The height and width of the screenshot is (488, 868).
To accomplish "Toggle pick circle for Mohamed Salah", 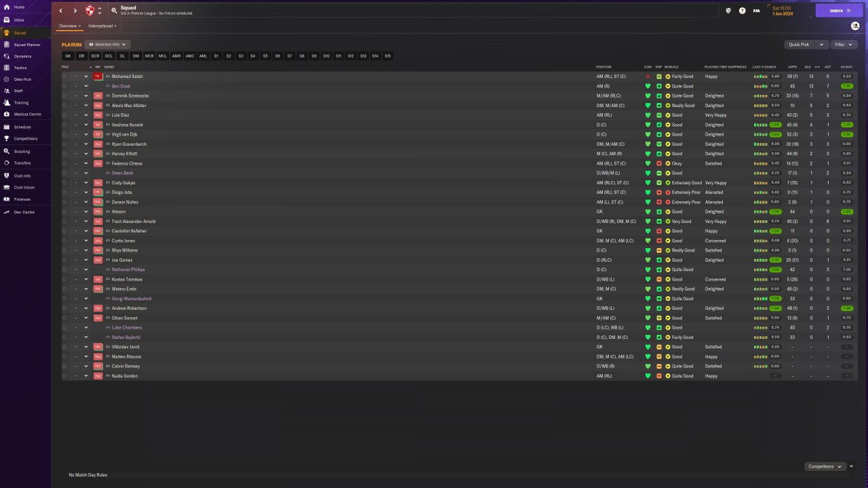I will click(x=65, y=77).
